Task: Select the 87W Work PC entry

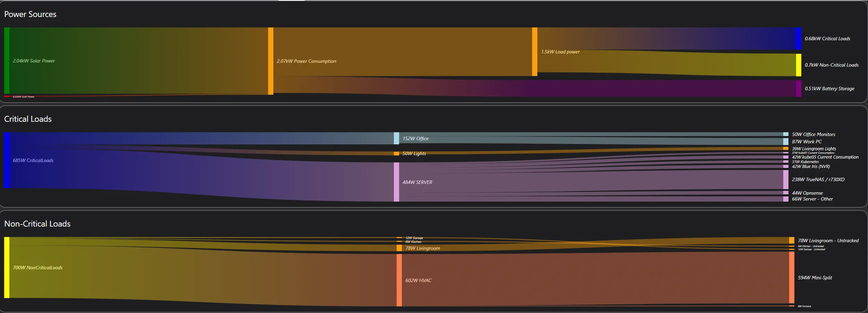Action: [807, 142]
